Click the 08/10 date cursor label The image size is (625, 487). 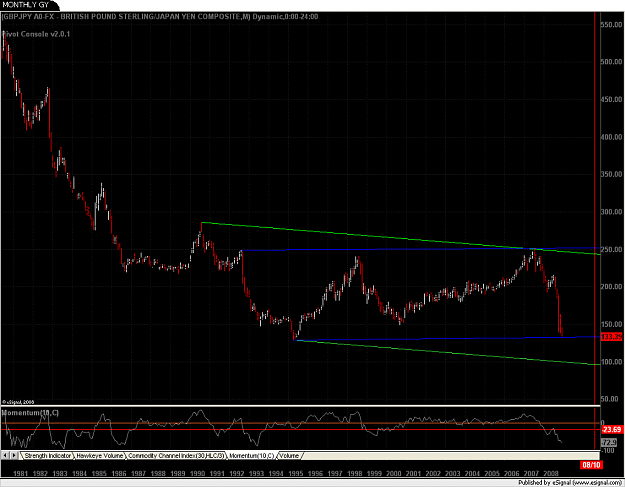coord(591,465)
